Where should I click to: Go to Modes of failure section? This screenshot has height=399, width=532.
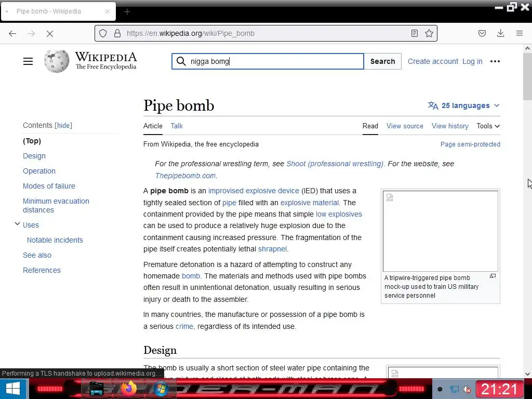49,186
